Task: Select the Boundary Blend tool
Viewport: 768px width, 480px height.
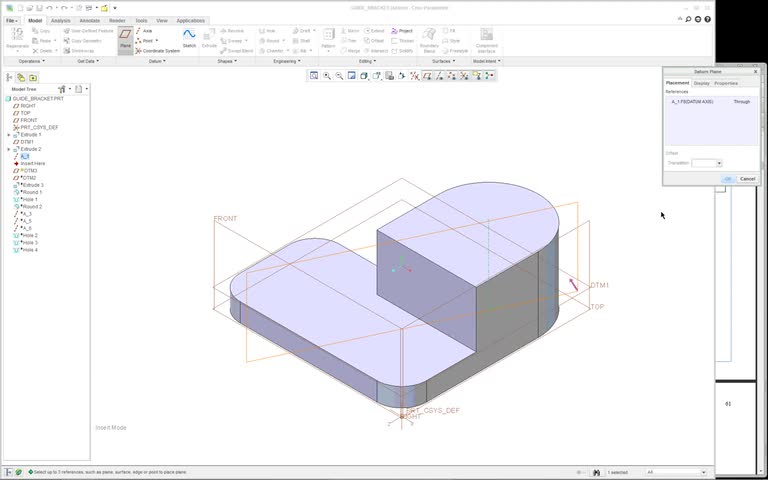Action: (429, 40)
